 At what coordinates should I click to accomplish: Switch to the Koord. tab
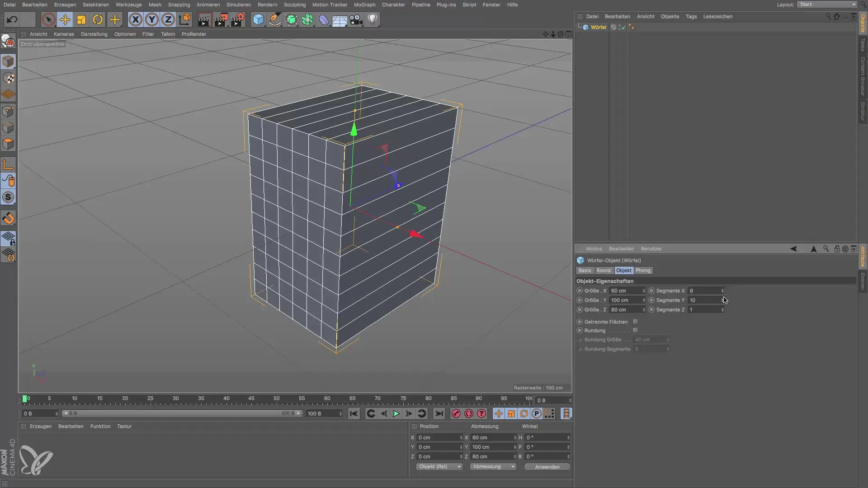point(604,270)
